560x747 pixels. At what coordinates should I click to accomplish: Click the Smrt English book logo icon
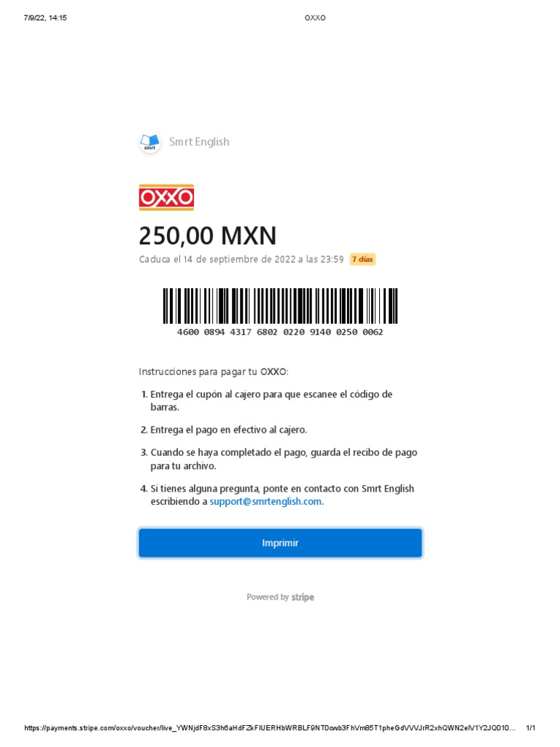[149, 142]
